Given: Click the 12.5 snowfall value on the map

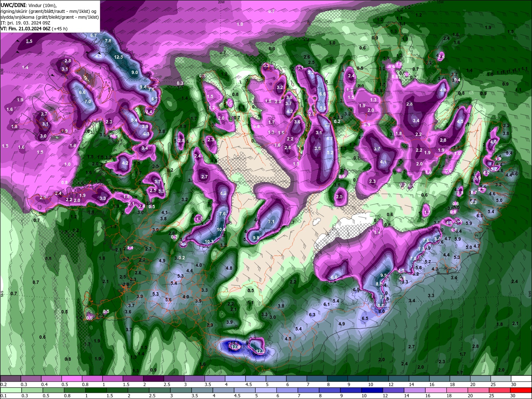Looking at the screenshot, I should point(118,57).
